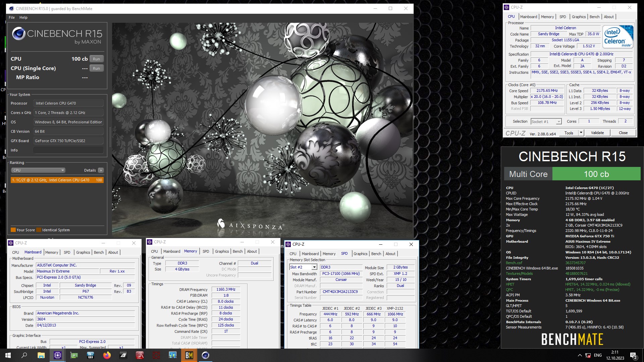Open SPD tab in top-right CPU-Z
This screenshot has width=644, height=362.
563,17
